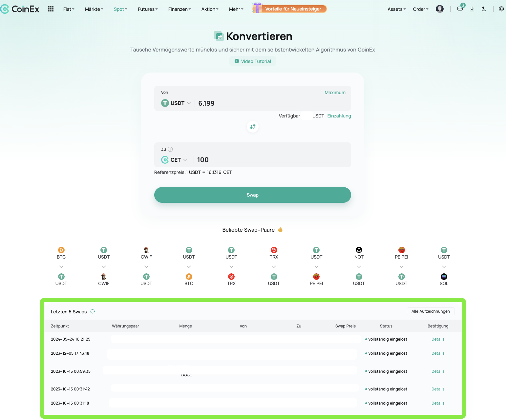The width and height of the screenshot is (506, 420).
Task: Expand the Mehr menu
Action: (x=236, y=9)
